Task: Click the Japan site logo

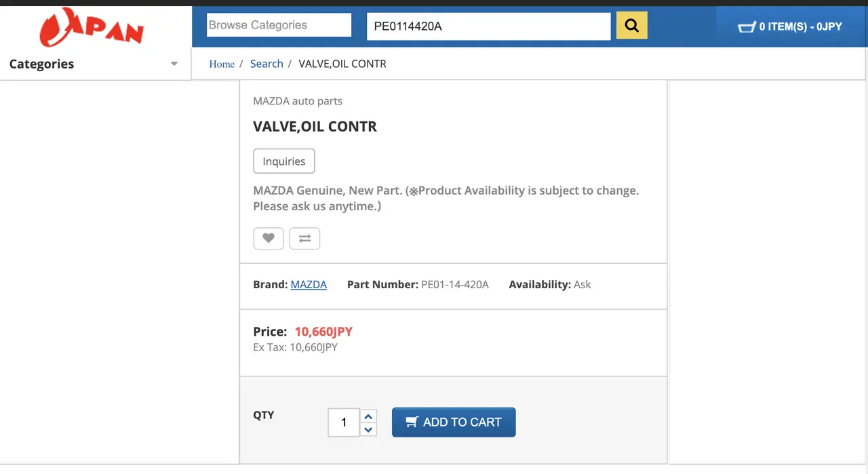Action: click(92, 28)
